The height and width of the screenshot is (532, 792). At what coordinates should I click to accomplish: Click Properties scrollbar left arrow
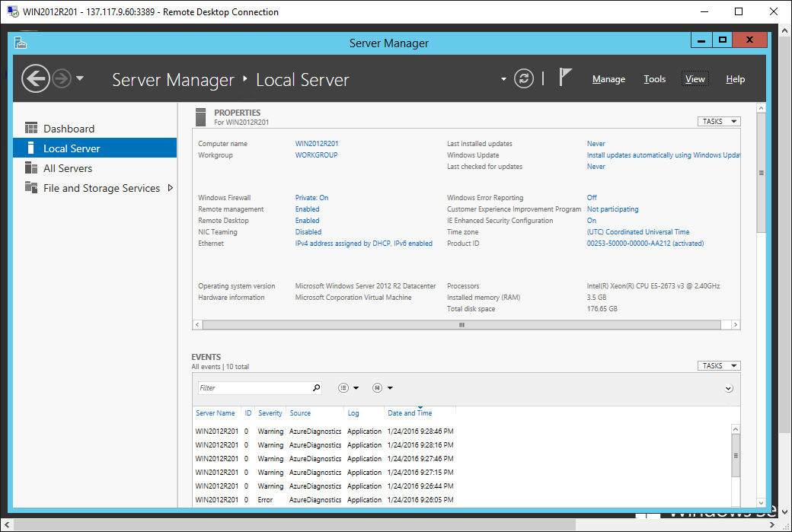[197, 325]
